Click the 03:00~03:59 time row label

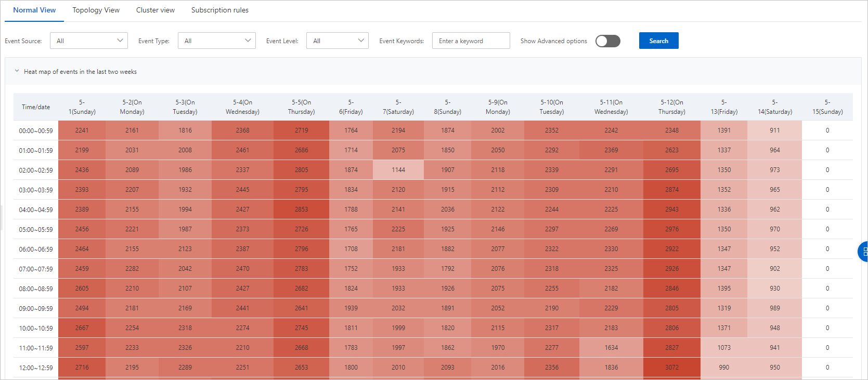tap(36, 190)
